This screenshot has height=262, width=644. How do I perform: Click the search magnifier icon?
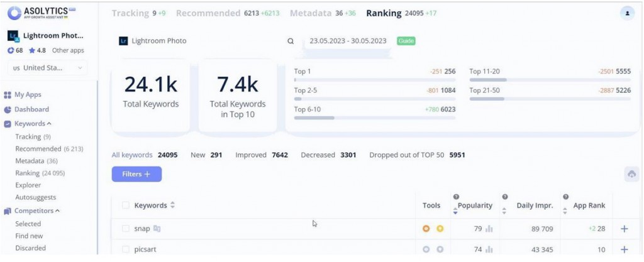point(291,41)
